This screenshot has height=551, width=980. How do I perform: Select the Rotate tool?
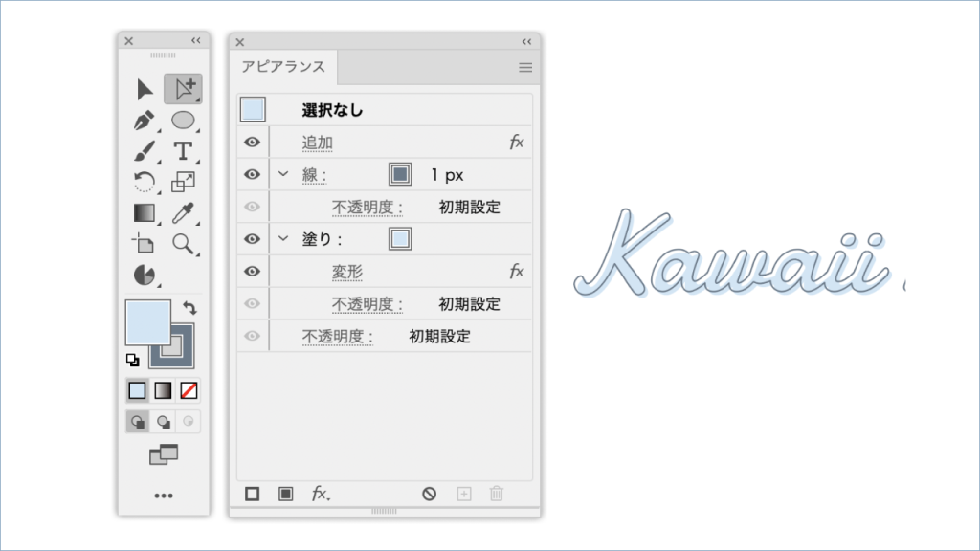[145, 182]
